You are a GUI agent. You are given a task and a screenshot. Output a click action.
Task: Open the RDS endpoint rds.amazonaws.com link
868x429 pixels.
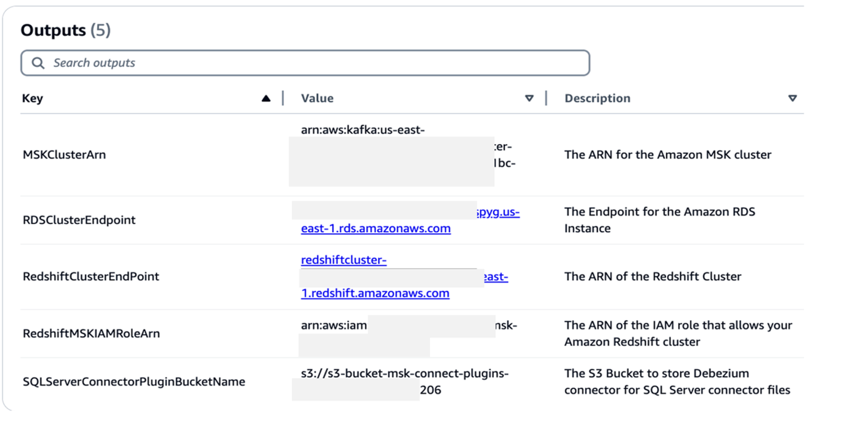coord(376,228)
